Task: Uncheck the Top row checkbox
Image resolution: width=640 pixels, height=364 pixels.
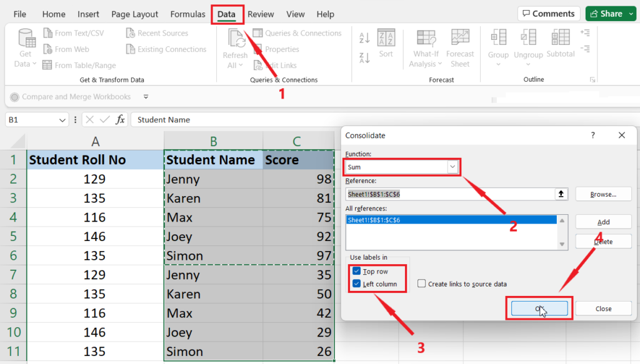Action: pos(356,272)
